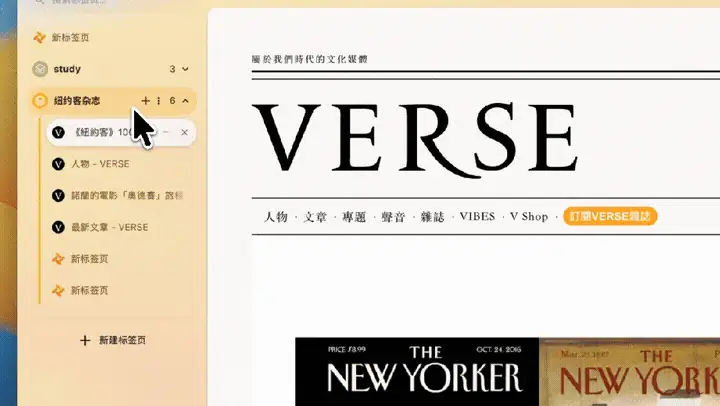Image resolution: width=720 pixels, height=406 pixels.
Task: Switch to the 諾蘭的電影「奧德賽」tab
Action: pos(121,196)
